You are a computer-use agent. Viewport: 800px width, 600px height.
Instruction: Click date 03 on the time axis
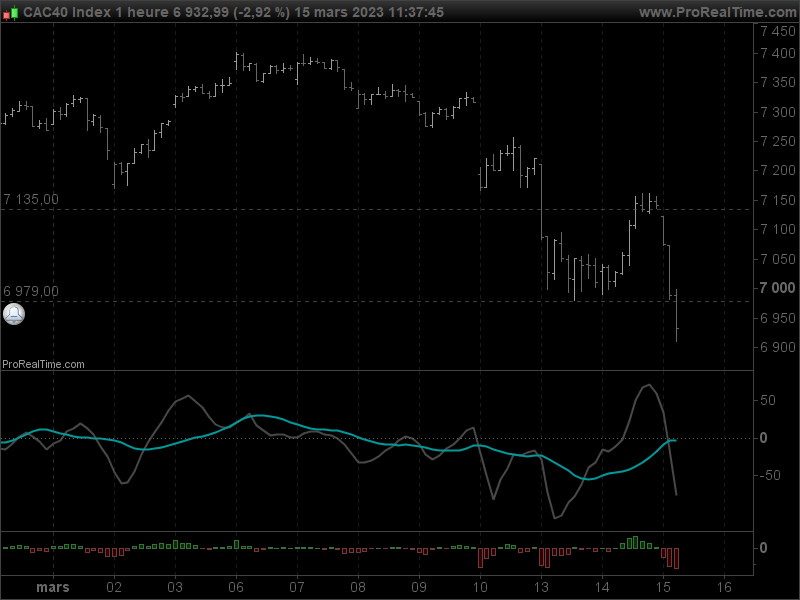175,587
